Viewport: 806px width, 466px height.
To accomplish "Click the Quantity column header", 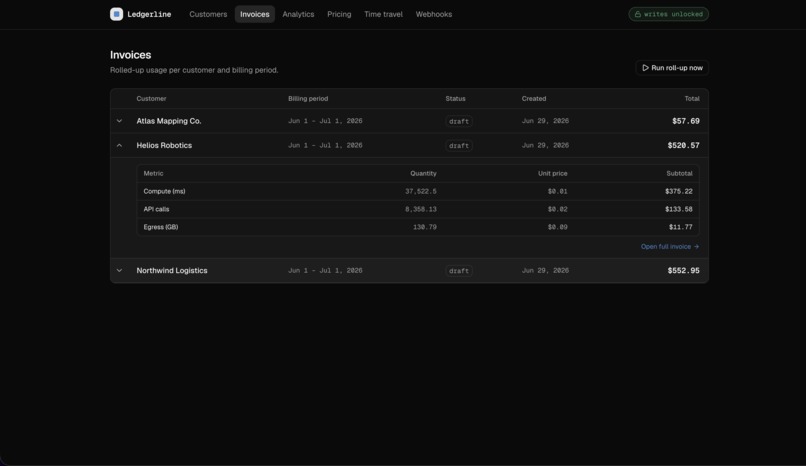I will 423,173.
